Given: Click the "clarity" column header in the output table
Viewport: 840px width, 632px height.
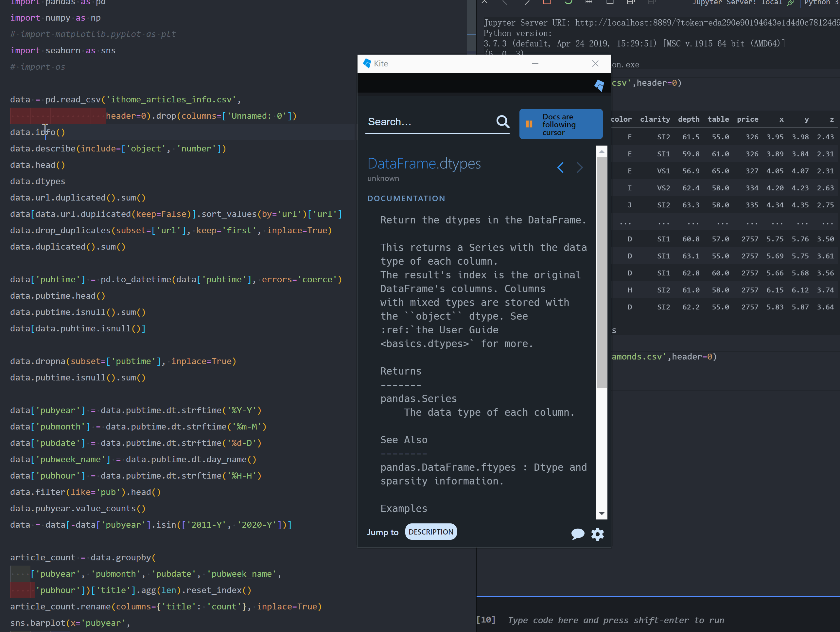Looking at the screenshot, I should pos(655,119).
